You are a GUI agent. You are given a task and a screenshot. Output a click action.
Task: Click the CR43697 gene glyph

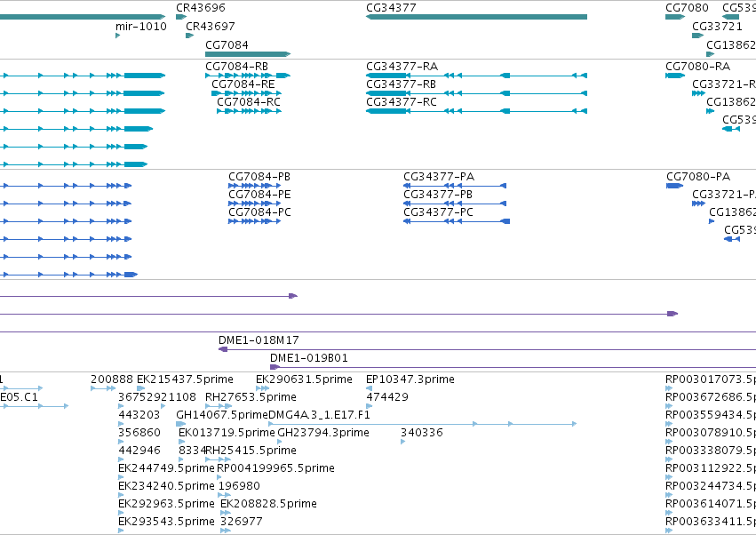click(x=190, y=36)
